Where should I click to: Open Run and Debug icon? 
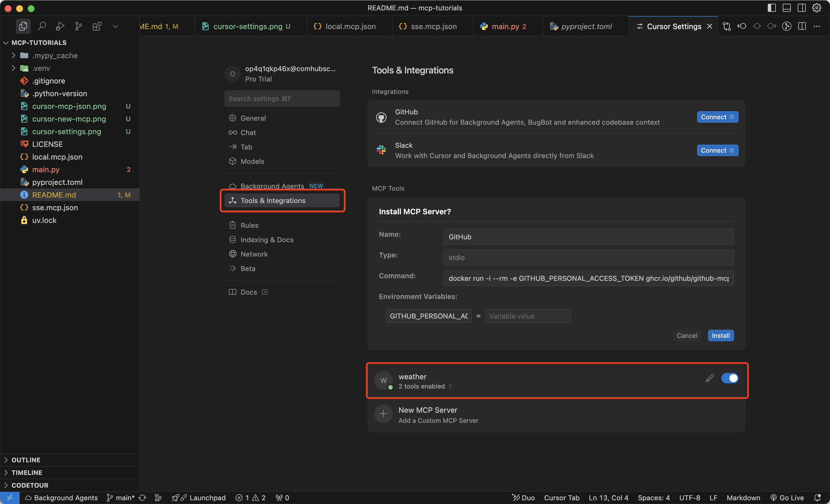[x=60, y=26]
